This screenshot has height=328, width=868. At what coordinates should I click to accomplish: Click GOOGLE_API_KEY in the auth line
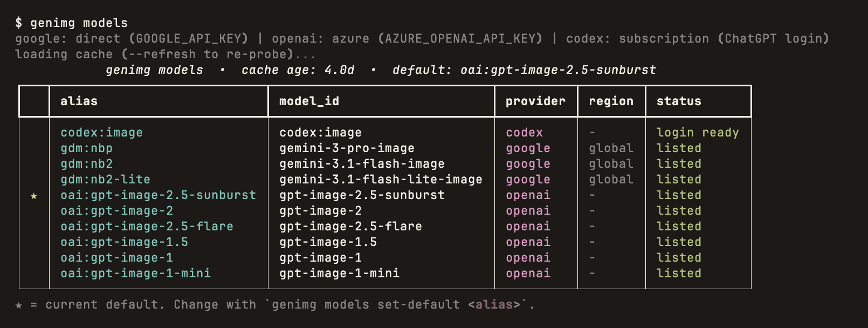[x=188, y=39]
